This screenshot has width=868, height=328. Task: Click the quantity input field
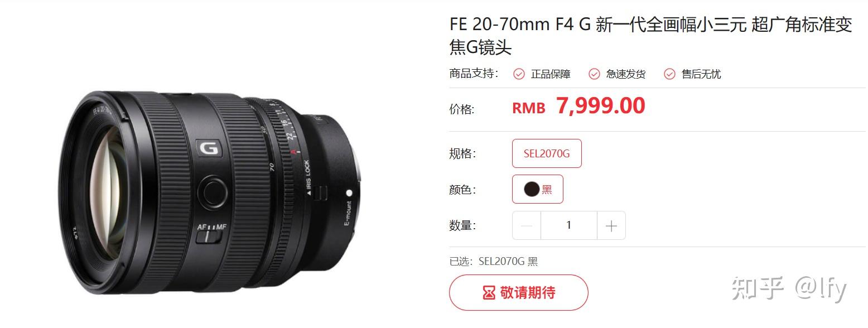click(569, 225)
